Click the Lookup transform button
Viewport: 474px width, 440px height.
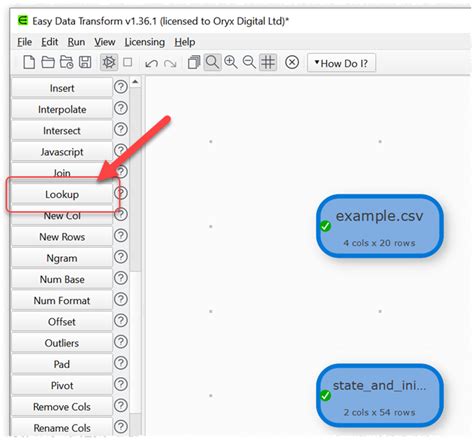coord(62,194)
